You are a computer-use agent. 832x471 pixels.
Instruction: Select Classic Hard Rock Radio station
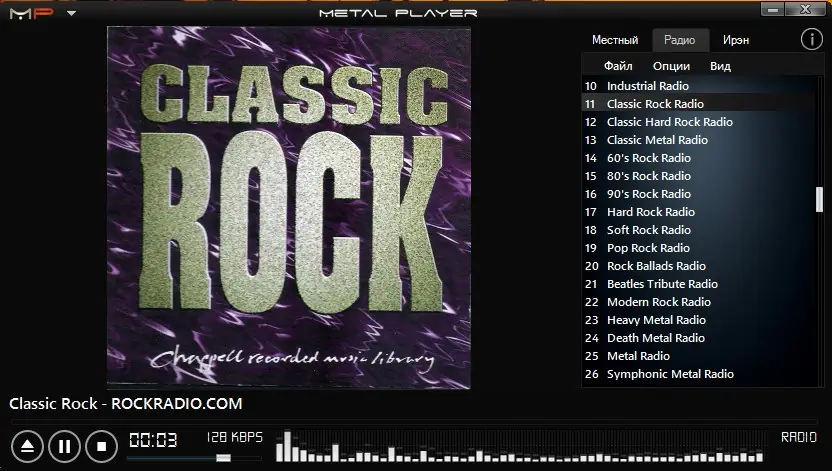pyautogui.click(x=698, y=122)
